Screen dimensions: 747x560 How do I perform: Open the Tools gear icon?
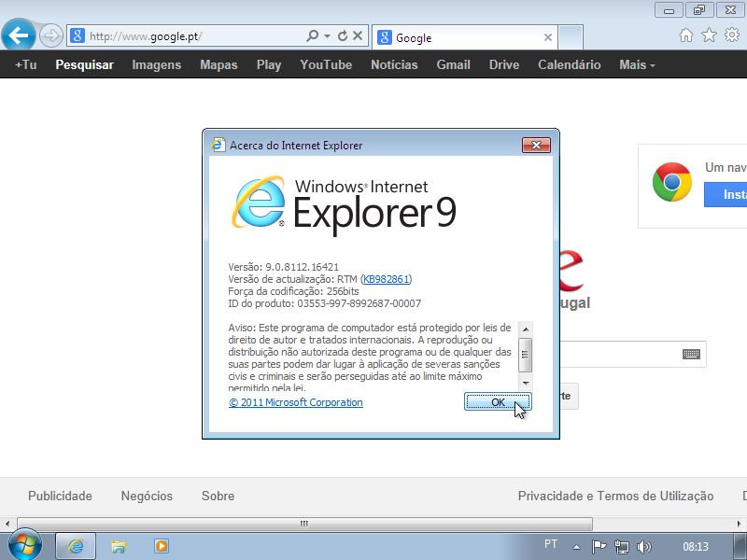(x=732, y=35)
